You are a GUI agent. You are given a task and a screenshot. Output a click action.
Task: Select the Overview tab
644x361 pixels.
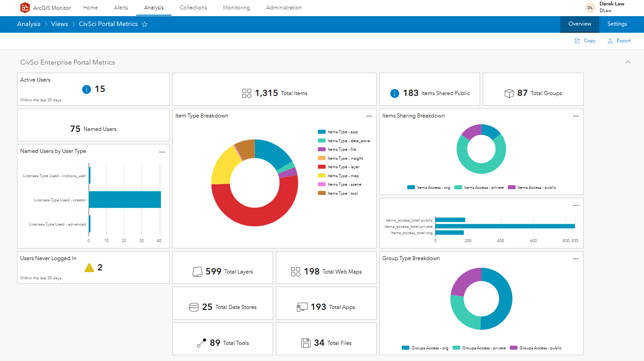[x=580, y=24]
